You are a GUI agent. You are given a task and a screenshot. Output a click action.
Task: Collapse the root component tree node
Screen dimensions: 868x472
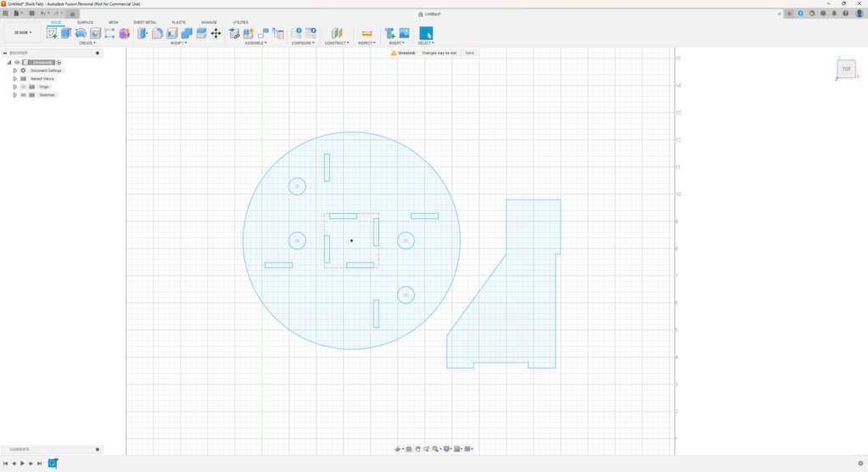click(x=8, y=63)
